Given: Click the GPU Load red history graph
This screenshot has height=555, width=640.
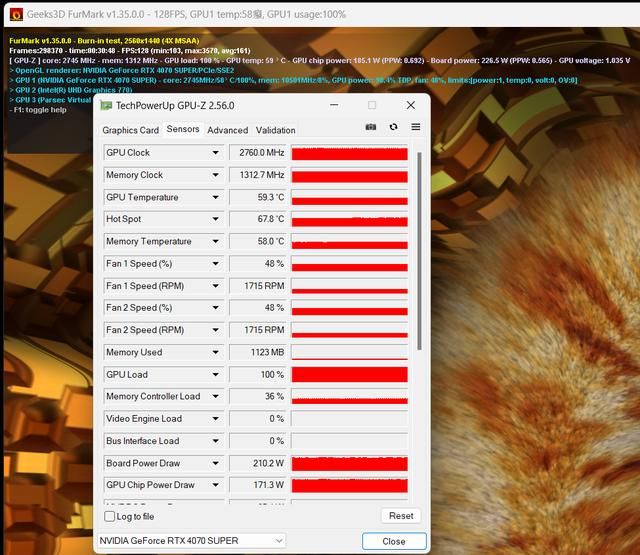Looking at the screenshot, I should (350, 375).
